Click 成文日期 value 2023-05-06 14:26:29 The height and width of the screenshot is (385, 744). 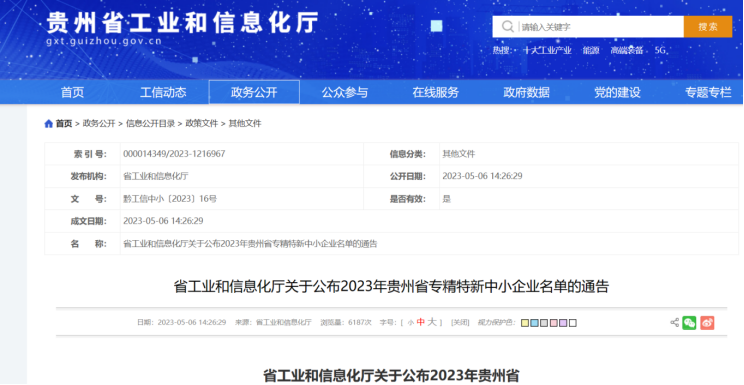point(163,221)
